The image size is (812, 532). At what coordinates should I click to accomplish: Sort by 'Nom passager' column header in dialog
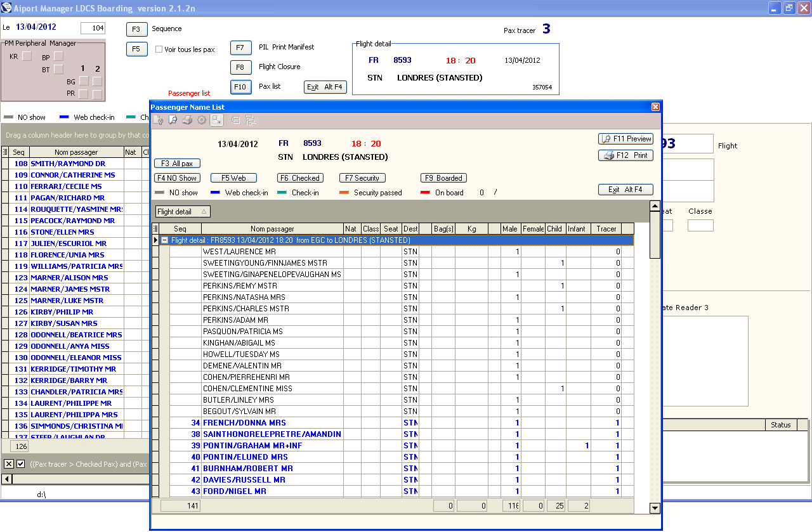point(272,229)
